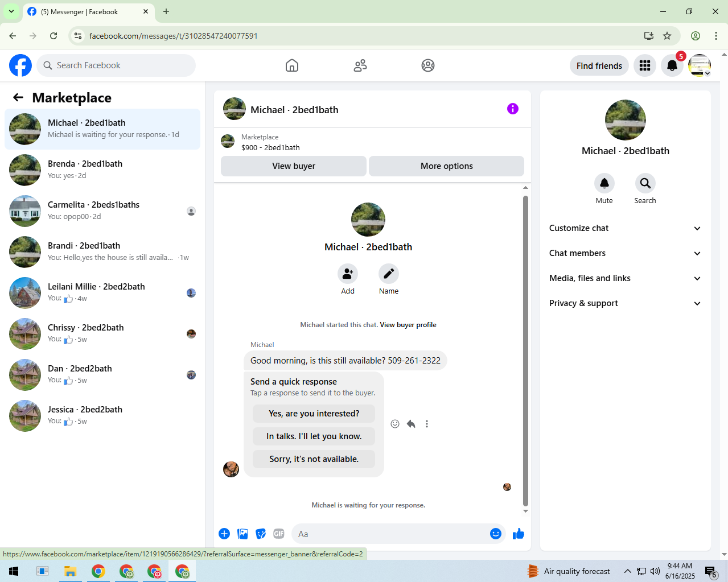Expand the Privacy & support section
The height and width of the screenshot is (582, 728).
626,303
